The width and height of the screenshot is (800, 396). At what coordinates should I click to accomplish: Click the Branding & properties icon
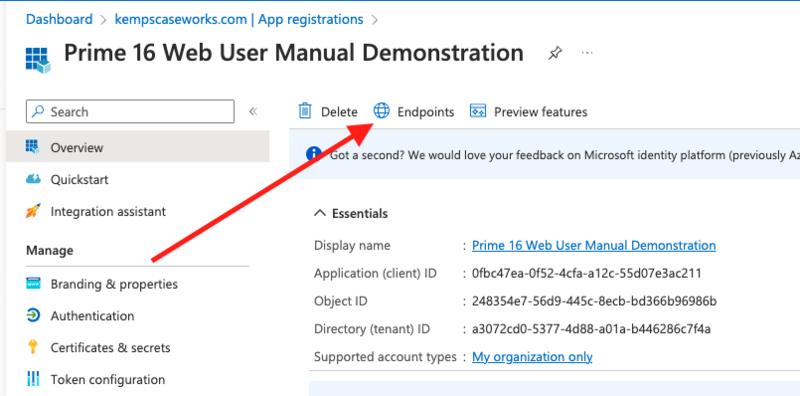(x=33, y=284)
